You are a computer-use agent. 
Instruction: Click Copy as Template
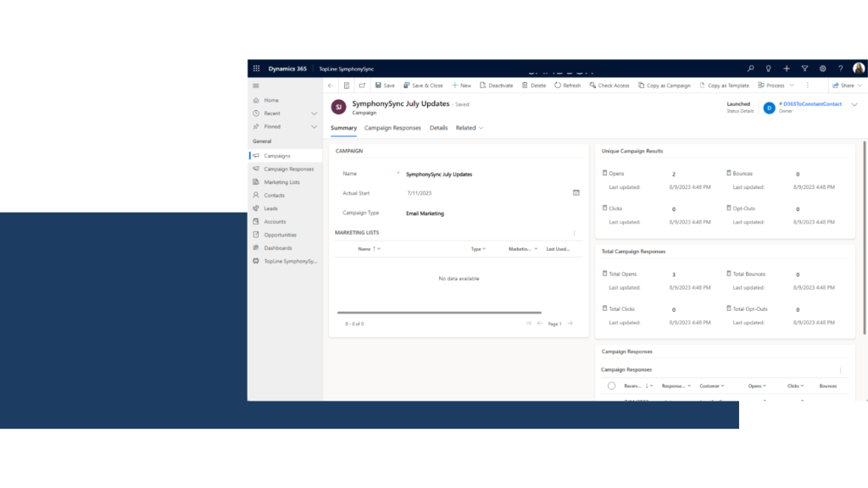724,86
